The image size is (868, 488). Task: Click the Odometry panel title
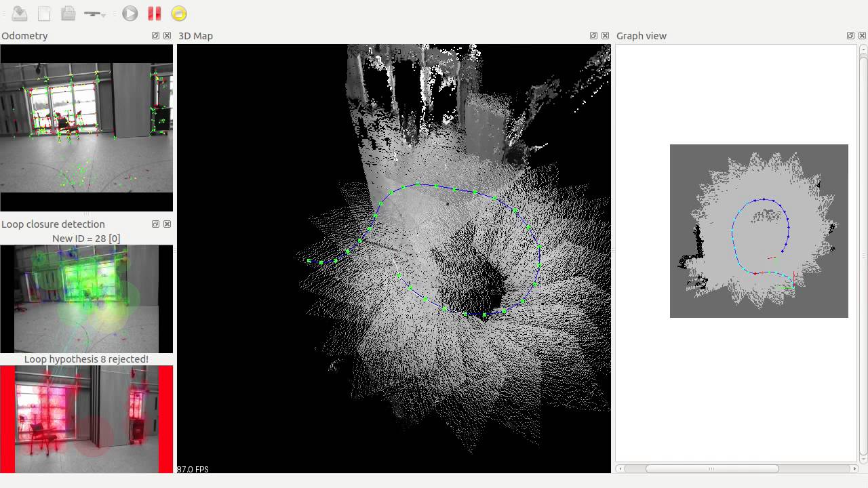click(24, 36)
